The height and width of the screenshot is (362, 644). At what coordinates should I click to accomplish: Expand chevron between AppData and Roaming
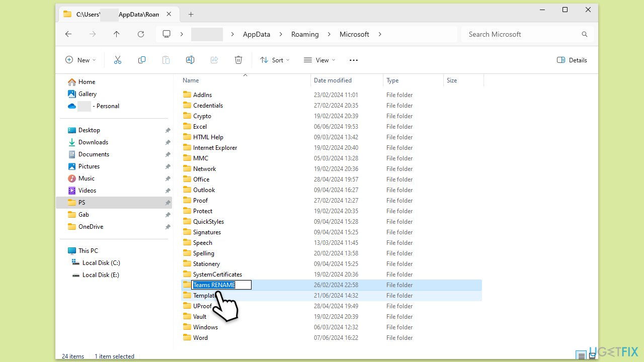pos(281,34)
